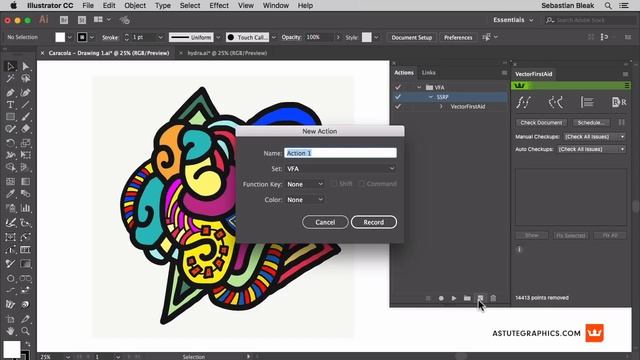
Task: Select the Rectangle tool
Action: pyautogui.click(x=11, y=117)
